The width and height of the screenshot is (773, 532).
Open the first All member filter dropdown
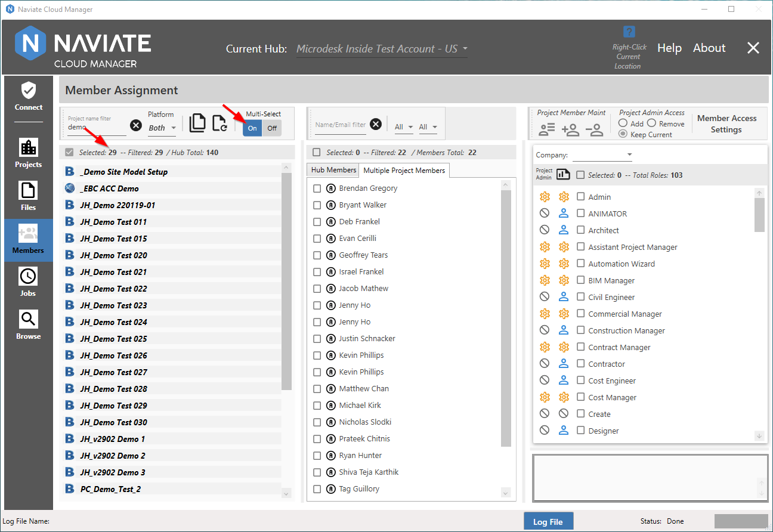(404, 127)
